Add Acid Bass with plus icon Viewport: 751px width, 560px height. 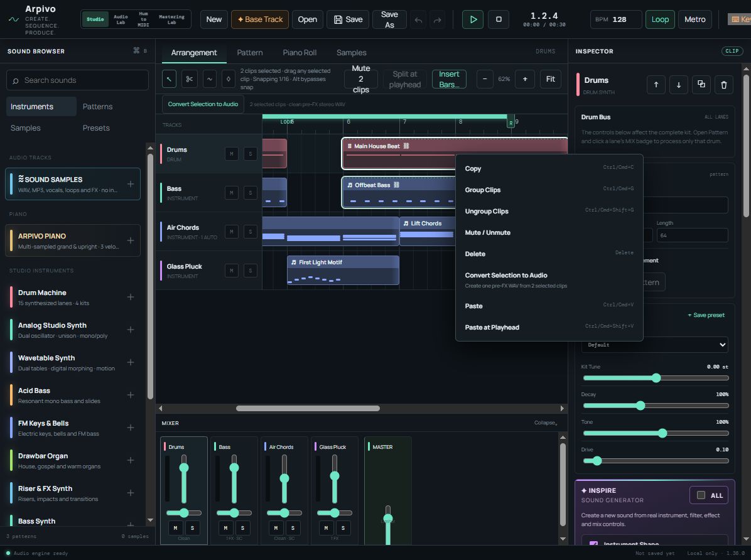point(130,395)
